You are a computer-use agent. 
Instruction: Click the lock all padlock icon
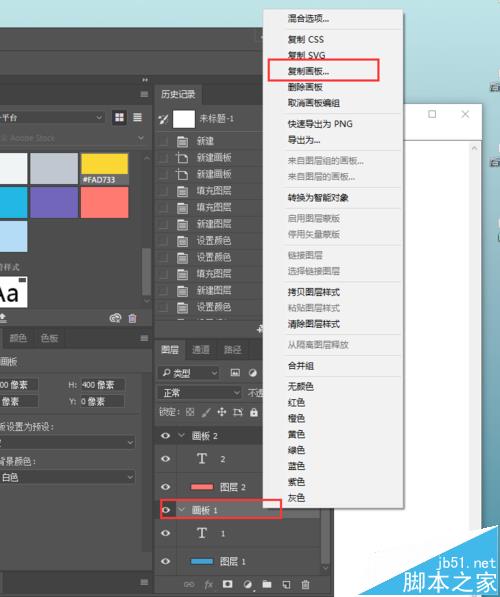click(254, 412)
